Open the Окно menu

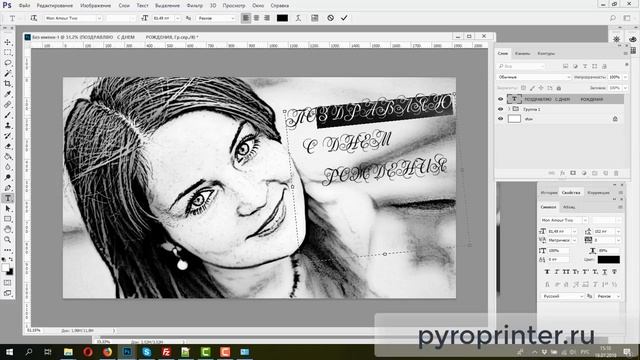coord(258,6)
